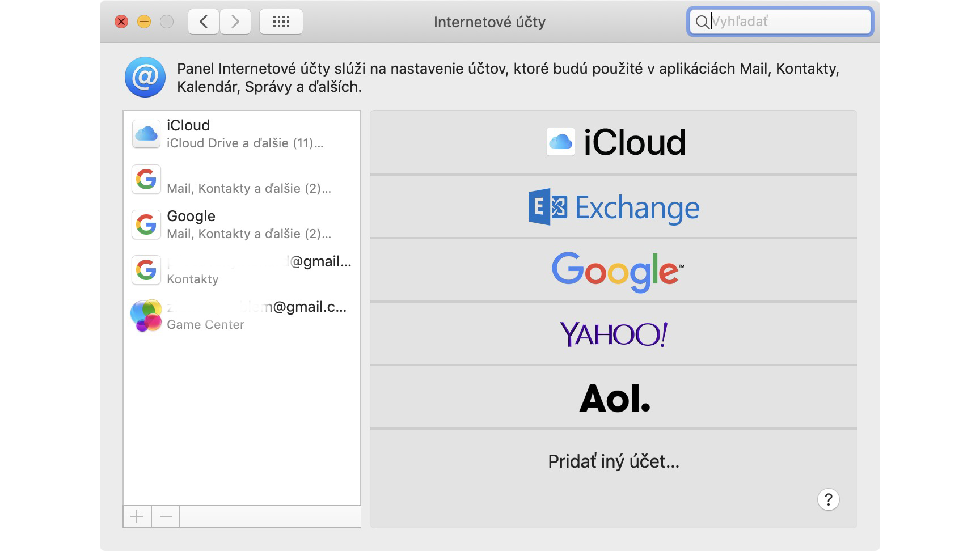This screenshot has height=551, width=980.
Task: Choose Google account type
Action: tap(614, 270)
